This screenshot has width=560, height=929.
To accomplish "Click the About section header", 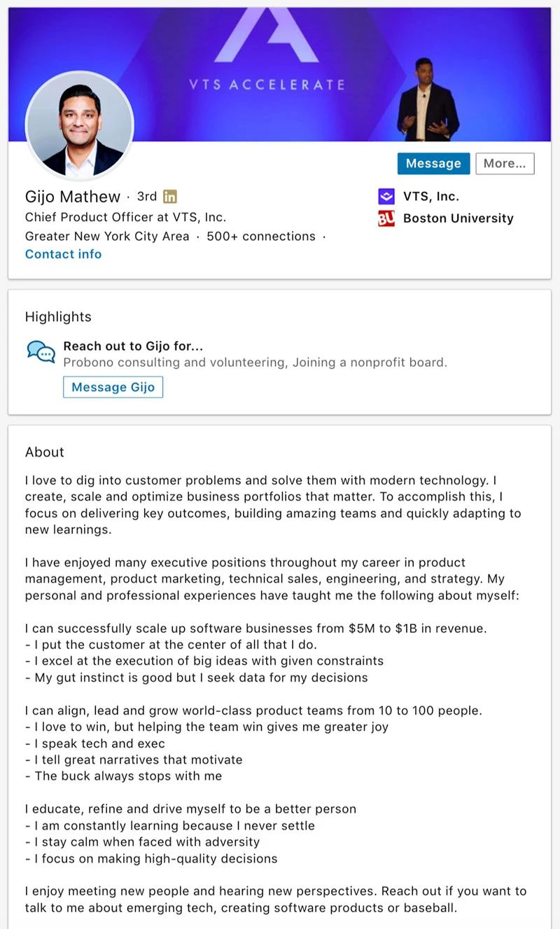I will coord(44,452).
